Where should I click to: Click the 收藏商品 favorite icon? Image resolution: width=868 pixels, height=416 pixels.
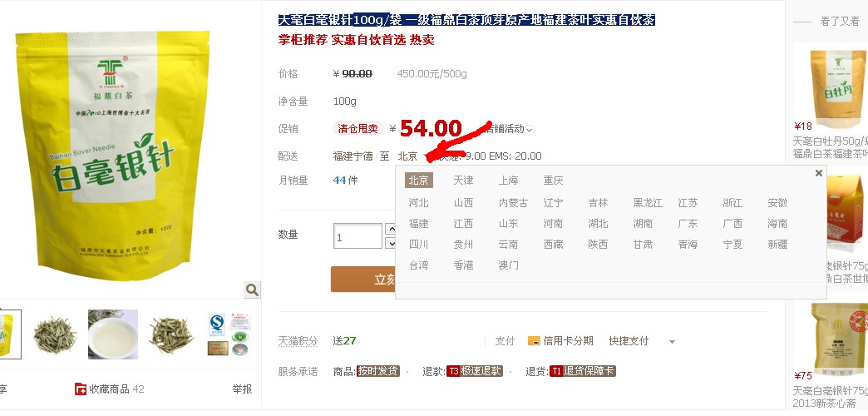tap(81, 389)
